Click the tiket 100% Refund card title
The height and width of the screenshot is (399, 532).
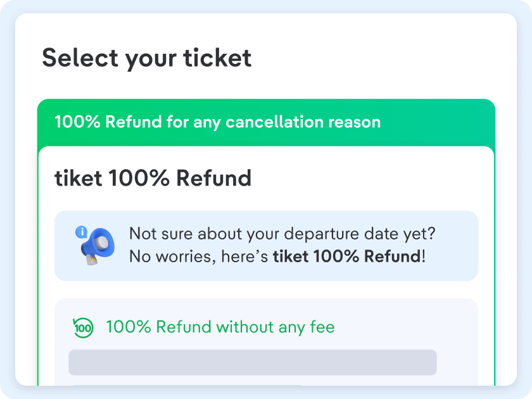[x=152, y=178]
